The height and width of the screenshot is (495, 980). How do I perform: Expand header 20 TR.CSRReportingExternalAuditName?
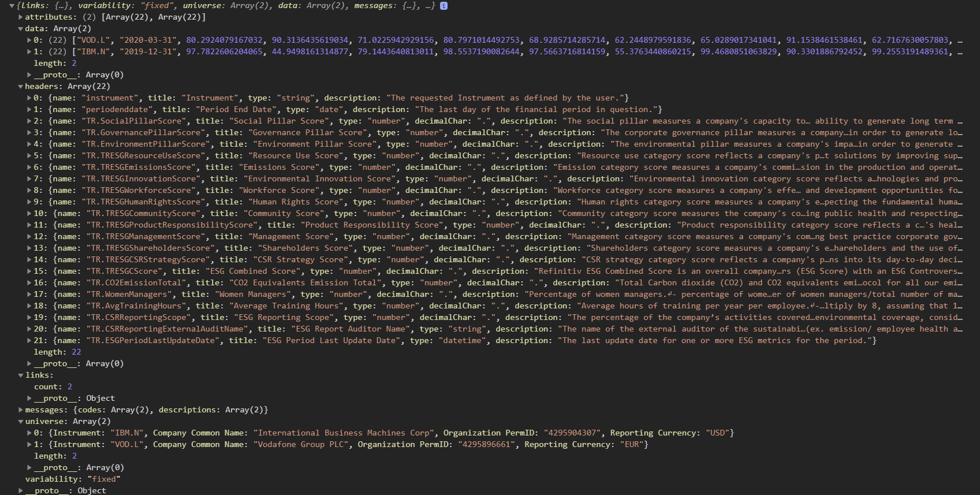29,329
